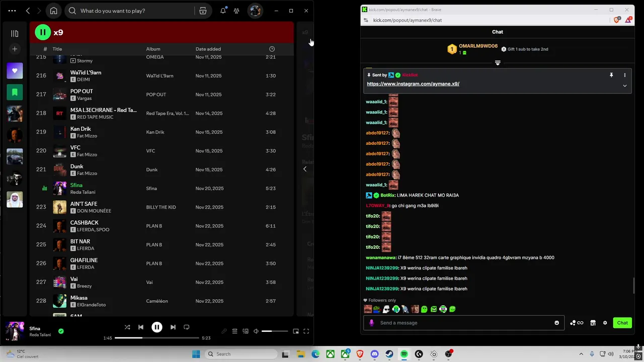Viewport: 644px width, 362px height.
Task: Toggle shuffle in Spotify player
Action: point(127,327)
